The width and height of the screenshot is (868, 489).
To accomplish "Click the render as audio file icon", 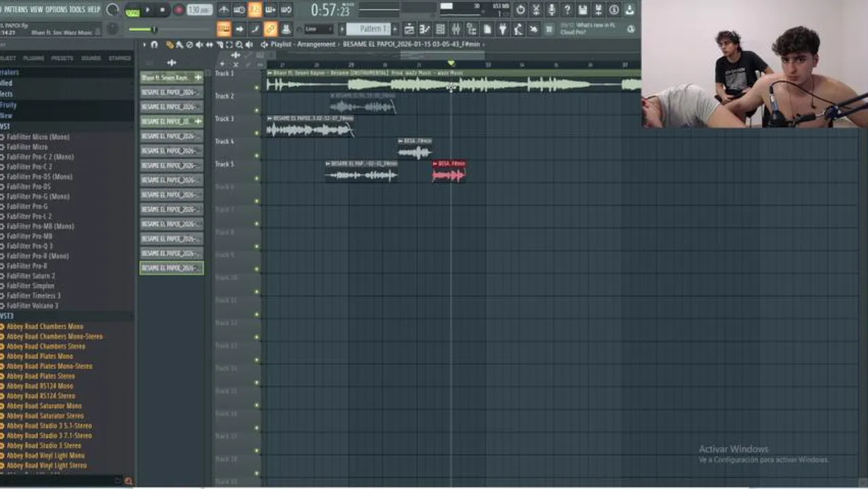I will click(598, 10).
